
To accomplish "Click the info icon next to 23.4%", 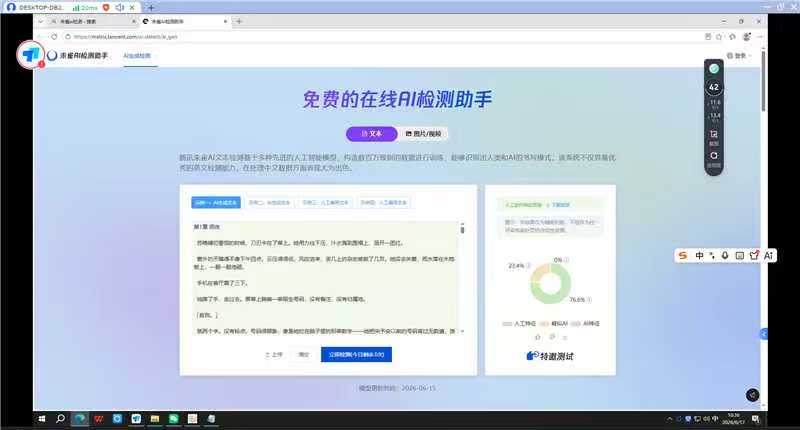I will pos(528,266).
